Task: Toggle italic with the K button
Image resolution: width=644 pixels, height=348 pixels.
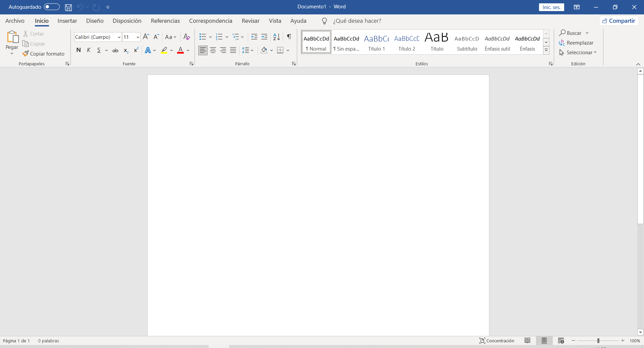Action: pos(89,50)
